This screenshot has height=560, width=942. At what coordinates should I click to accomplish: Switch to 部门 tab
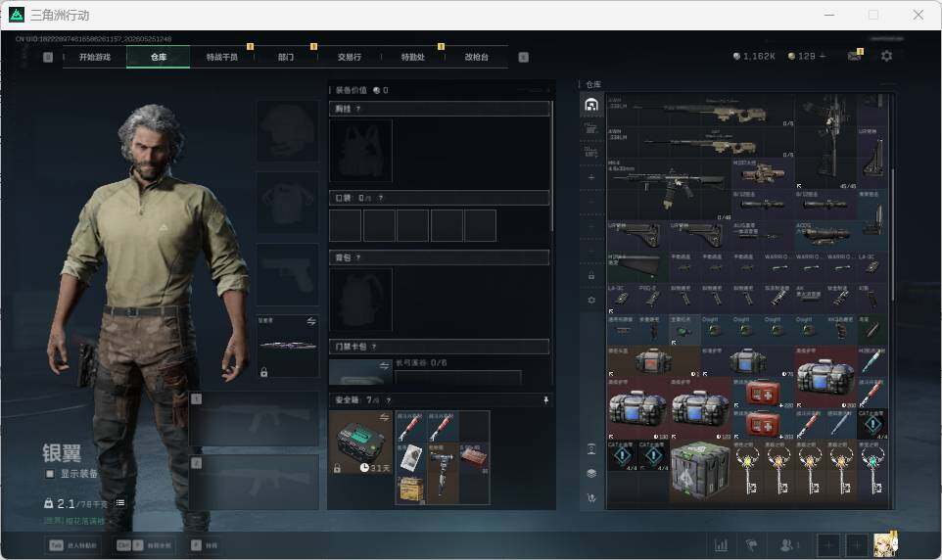tap(286, 57)
